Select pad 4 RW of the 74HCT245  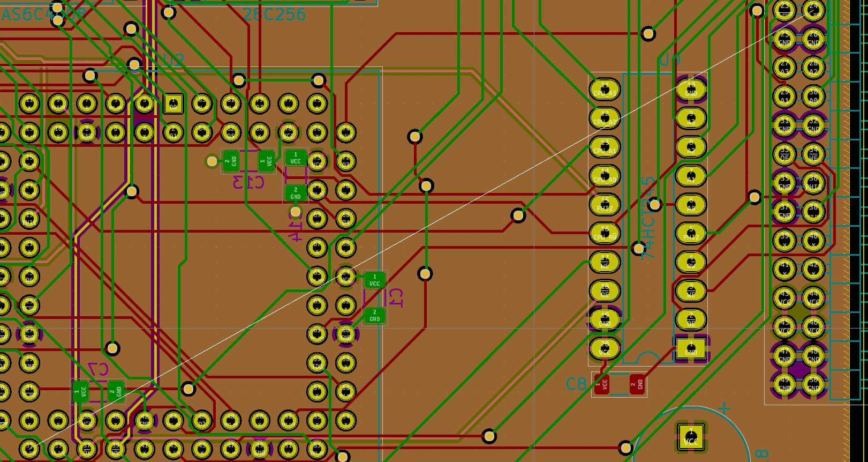coord(691,262)
